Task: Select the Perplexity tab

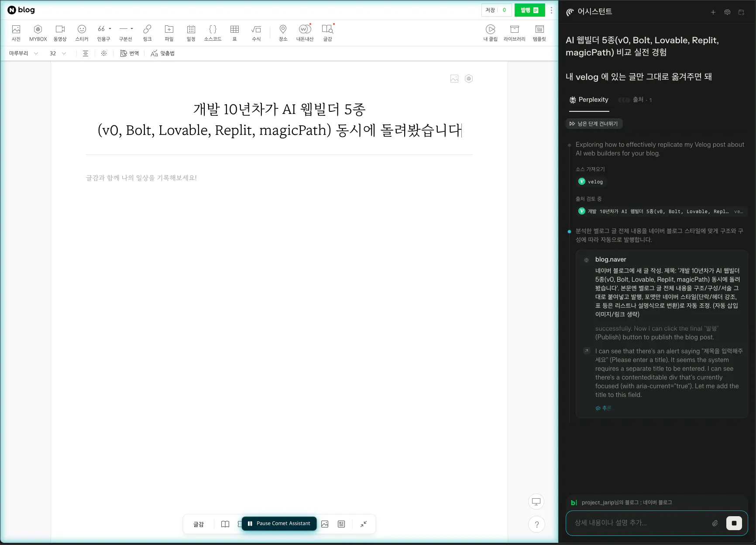Action: [x=589, y=100]
